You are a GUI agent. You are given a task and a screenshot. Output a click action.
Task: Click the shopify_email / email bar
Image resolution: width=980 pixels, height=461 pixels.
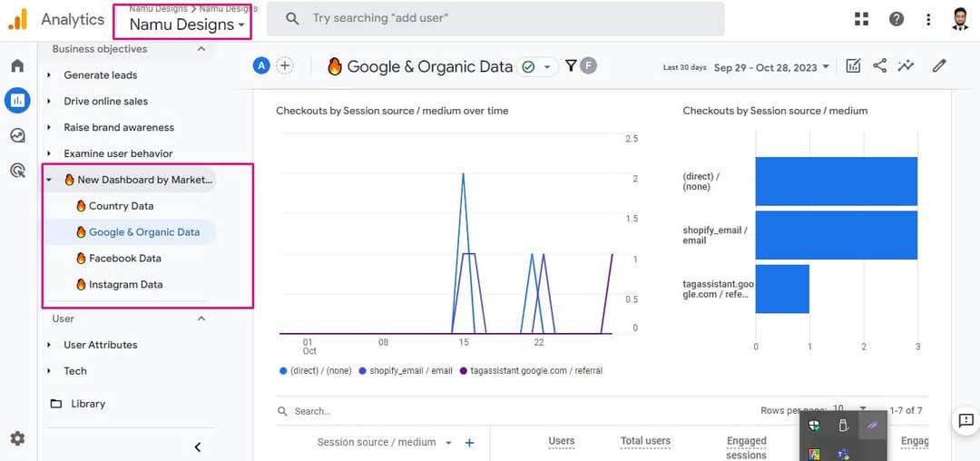pos(837,235)
